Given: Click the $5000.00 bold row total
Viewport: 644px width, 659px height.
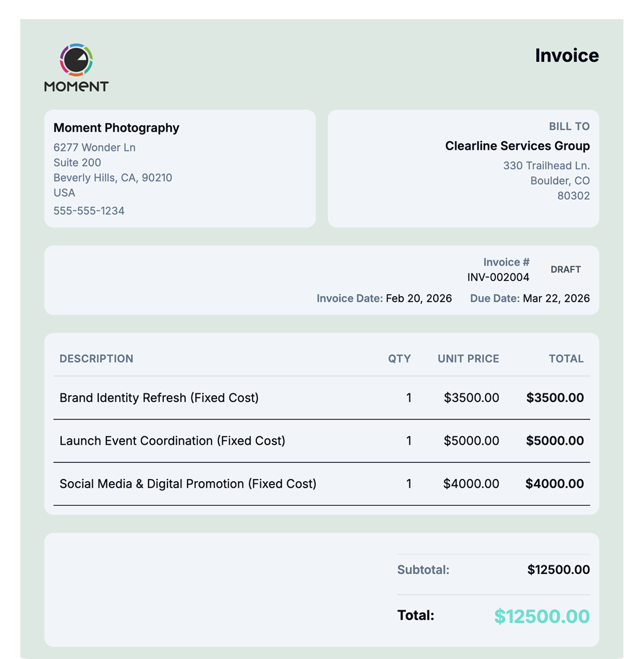Looking at the screenshot, I should click(555, 441).
